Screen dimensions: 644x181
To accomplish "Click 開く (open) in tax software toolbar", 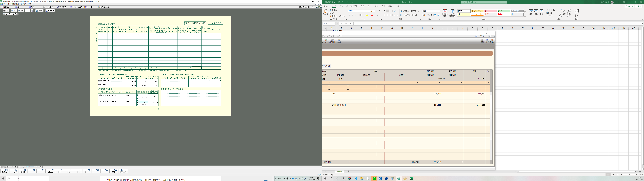I will [x=18, y=7].
